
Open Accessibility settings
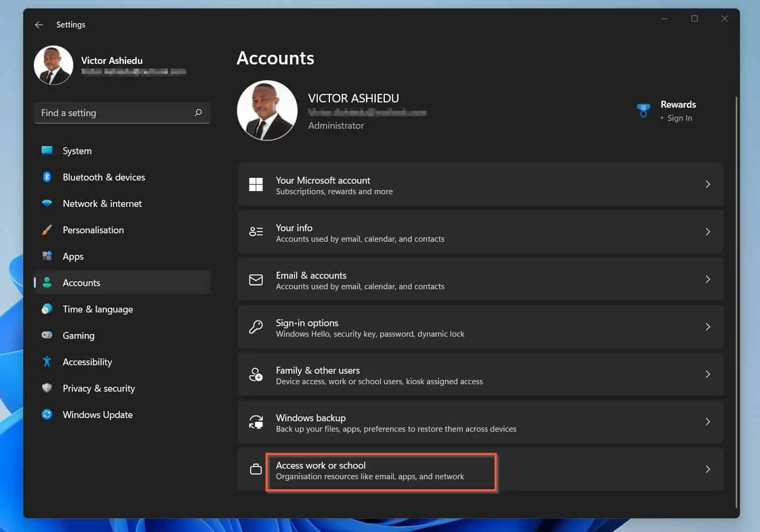click(x=122, y=362)
